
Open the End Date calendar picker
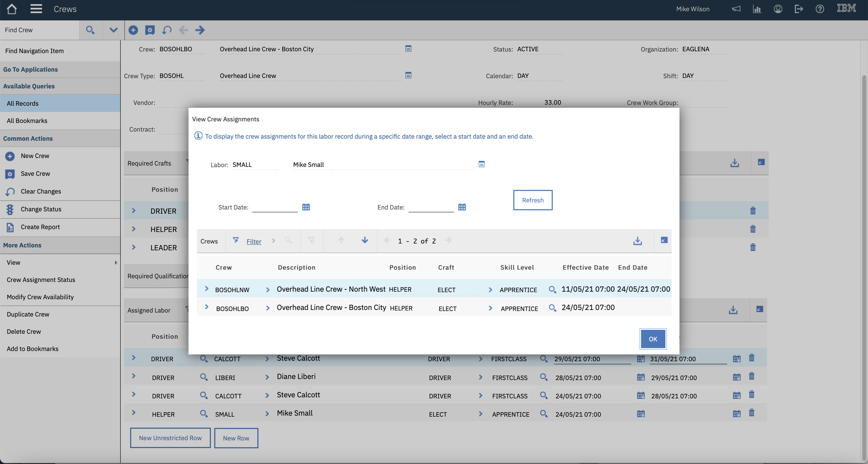(x=462, y=207)
